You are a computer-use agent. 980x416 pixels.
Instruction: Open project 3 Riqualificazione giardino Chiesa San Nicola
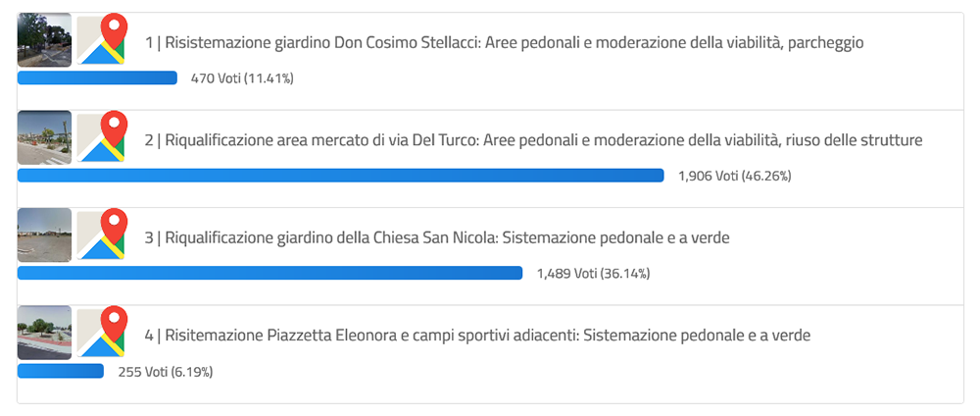click(437, 238)
